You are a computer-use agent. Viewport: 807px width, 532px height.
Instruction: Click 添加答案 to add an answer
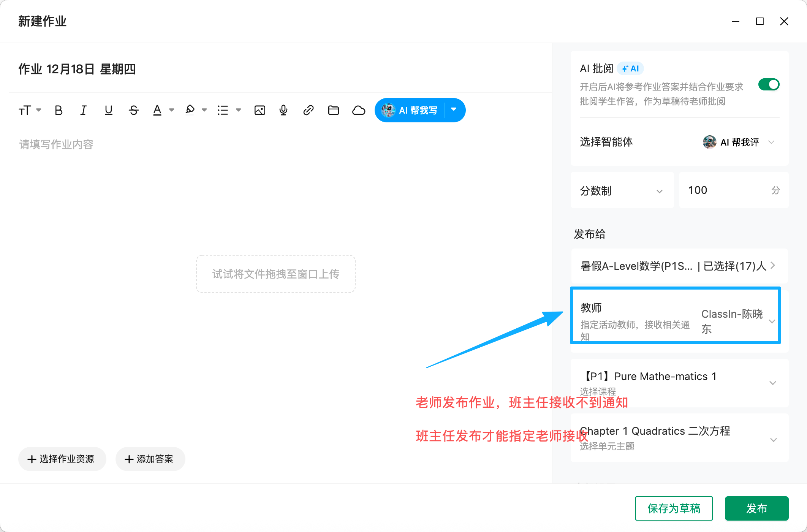click(150, 459)
